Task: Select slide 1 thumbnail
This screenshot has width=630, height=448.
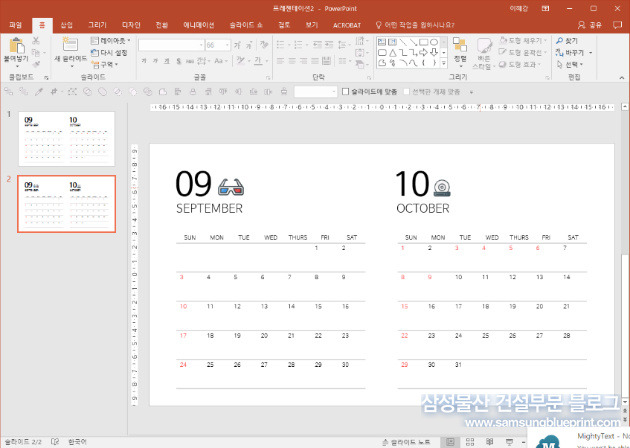Action: pyautogui.click(x=66, y=139)
